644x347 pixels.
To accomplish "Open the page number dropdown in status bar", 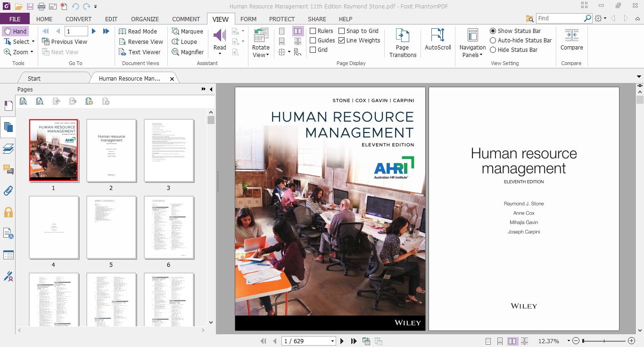I will [x=333, y=341].
